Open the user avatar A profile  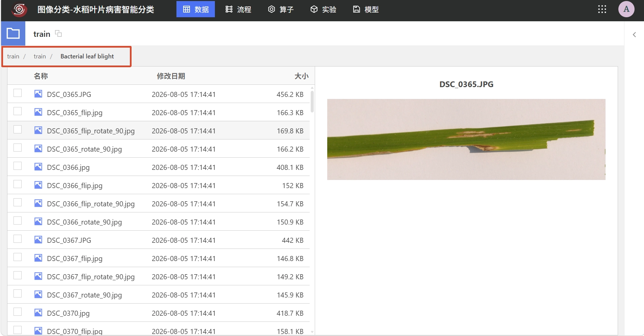[626, 9]
